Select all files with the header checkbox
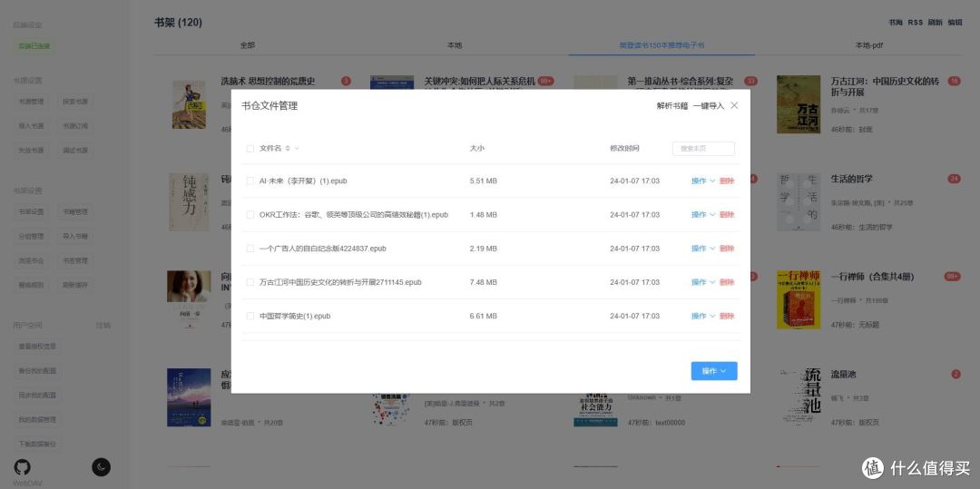Viewport: 980px width, 489px height. [x=250, y=149]
